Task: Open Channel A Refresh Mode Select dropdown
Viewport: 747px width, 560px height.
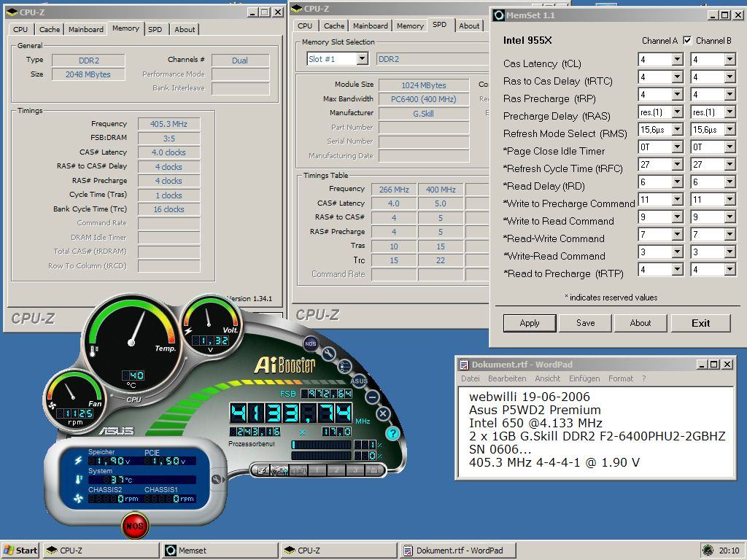Action: tap(678, 130)
